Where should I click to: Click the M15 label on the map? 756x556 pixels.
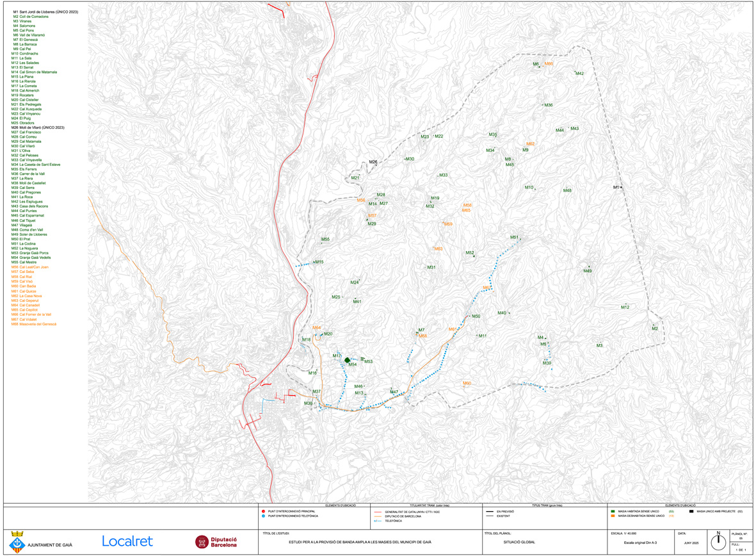[319, 262]
